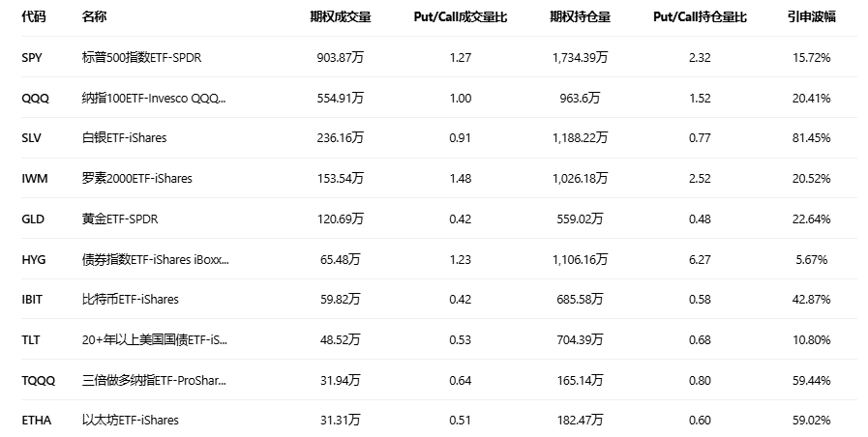Click the 白银ETF-iShares name
Screen dimensions: 868x437
[x=124, y=138]
